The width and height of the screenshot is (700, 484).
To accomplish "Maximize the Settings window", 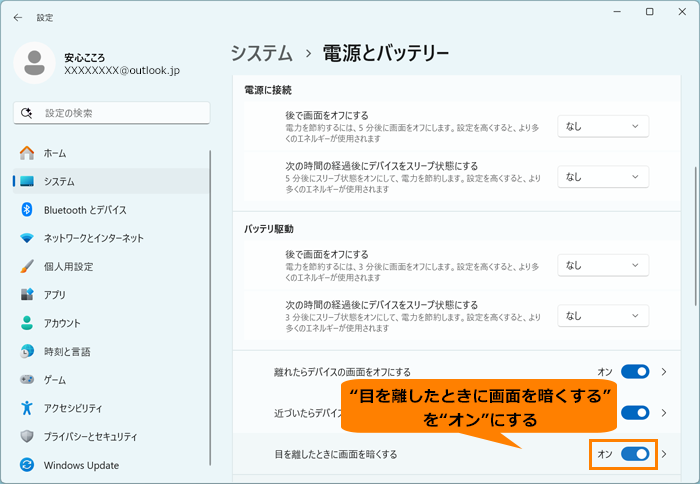I will pos(650,12).
